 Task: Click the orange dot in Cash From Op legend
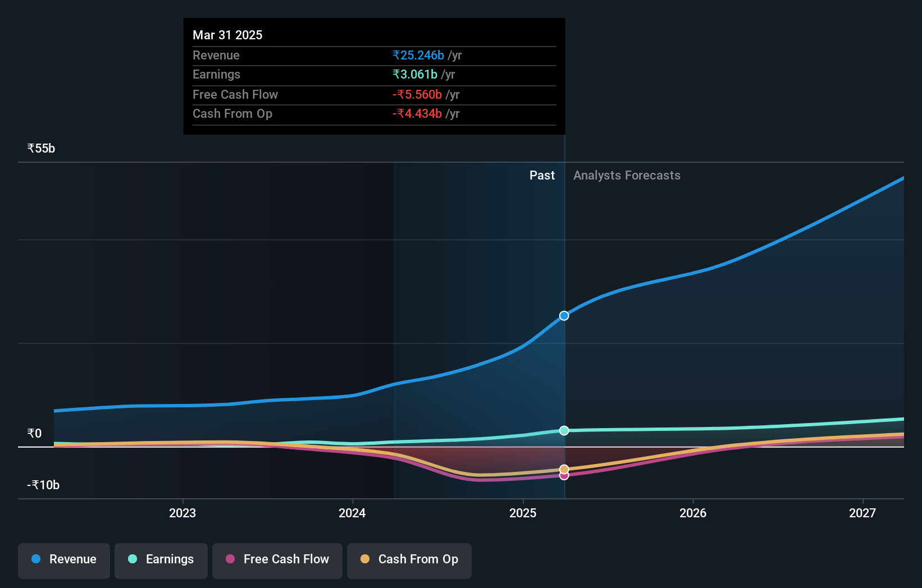[x=365, y=559]
